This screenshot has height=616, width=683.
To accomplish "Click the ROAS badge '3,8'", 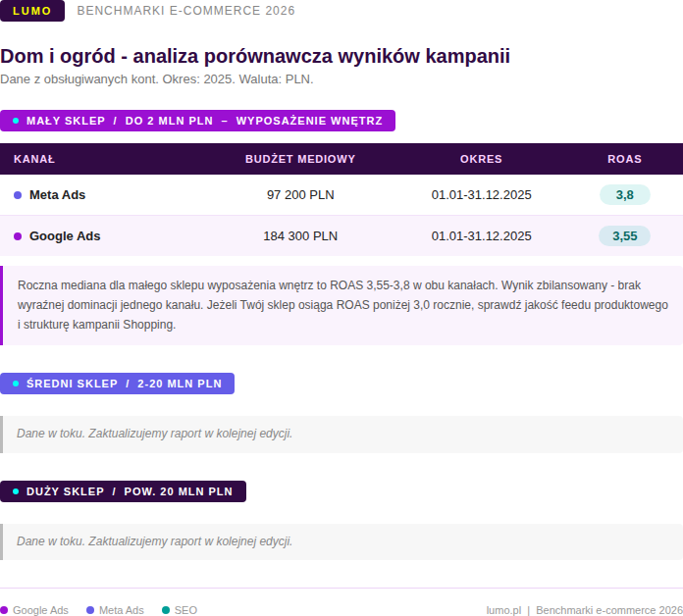I will (x=625, y=194).
